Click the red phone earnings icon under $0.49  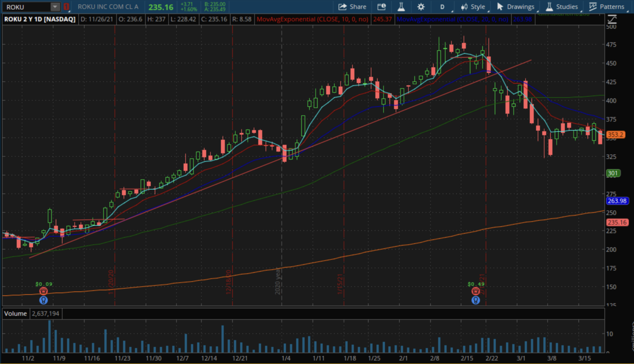pyautogui.click(x=476, y=291)
